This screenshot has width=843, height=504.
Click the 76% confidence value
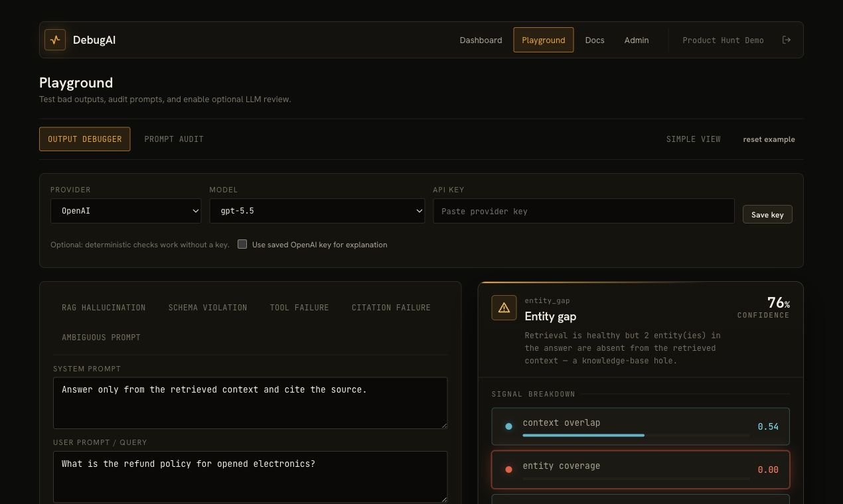tap(778, 302)
